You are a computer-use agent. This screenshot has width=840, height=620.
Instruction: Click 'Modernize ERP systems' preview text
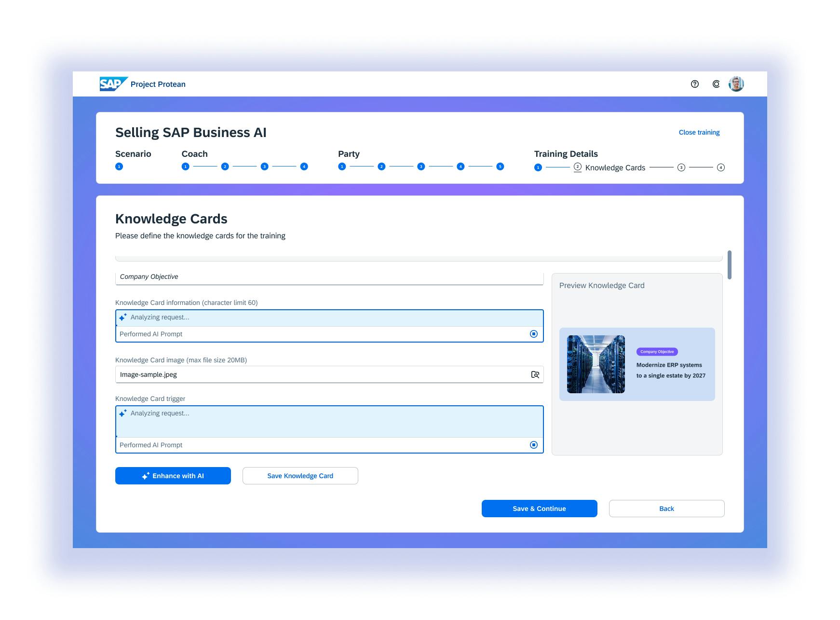(671, 371)
